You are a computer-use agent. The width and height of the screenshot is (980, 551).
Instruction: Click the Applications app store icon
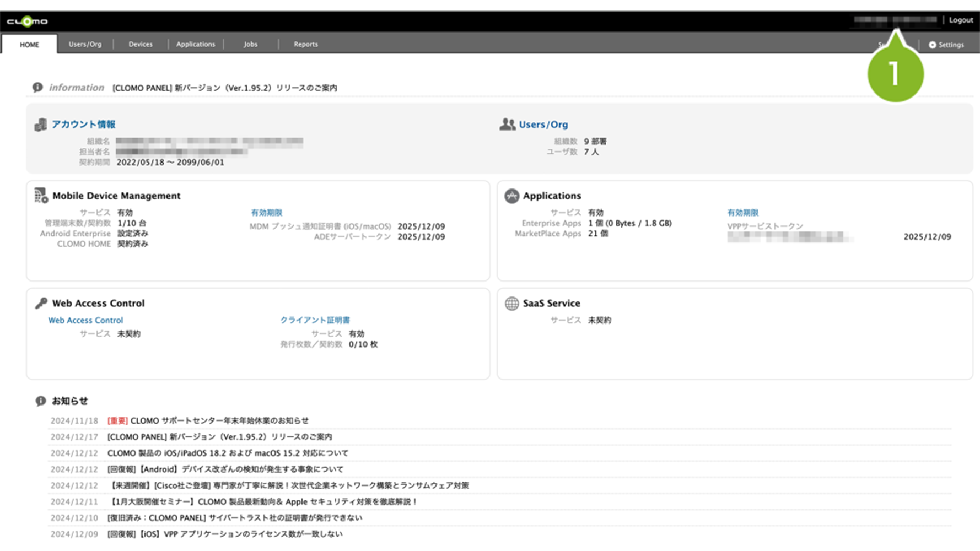511,196
